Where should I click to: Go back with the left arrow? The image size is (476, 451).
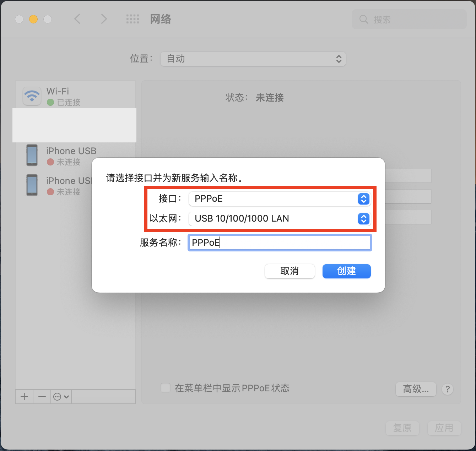point(77,19)
